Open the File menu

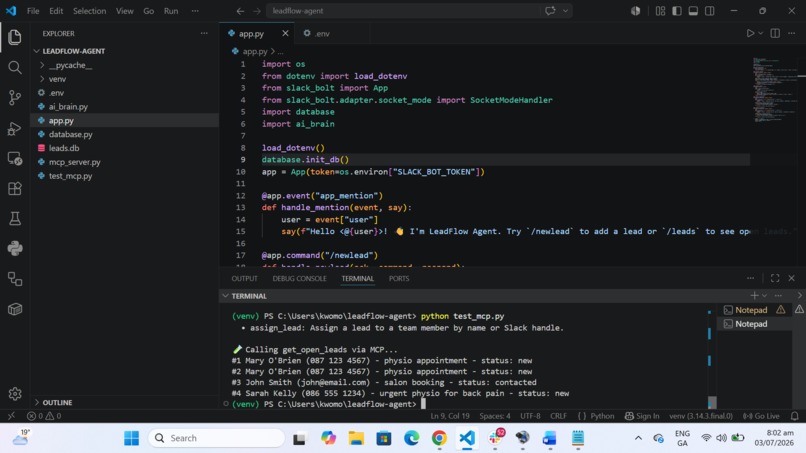click(33, 11)
